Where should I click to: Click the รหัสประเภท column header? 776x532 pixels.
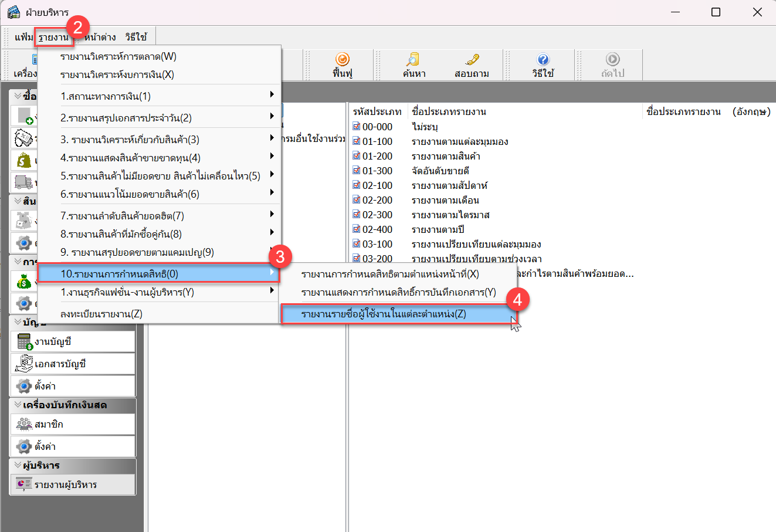[x=377, y=111]
